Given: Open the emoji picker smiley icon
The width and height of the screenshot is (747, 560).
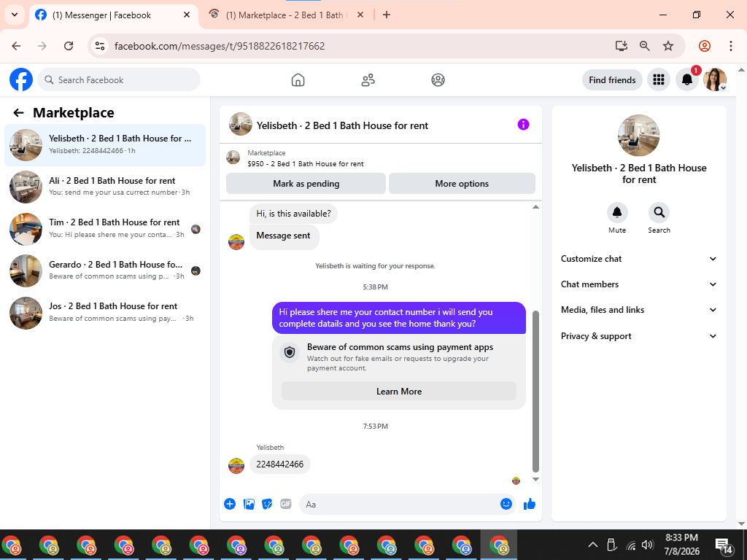Looking at the screenshot, I should point(506,504).
